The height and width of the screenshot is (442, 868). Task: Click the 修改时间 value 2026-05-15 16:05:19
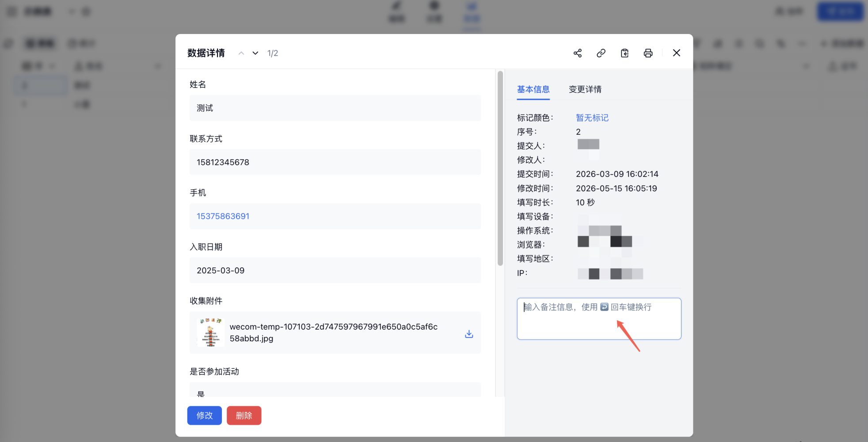point(616,188)
